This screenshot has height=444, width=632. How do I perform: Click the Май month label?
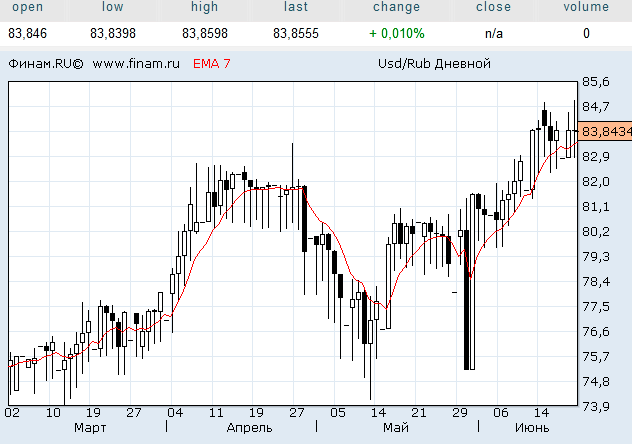coord(396,427)
